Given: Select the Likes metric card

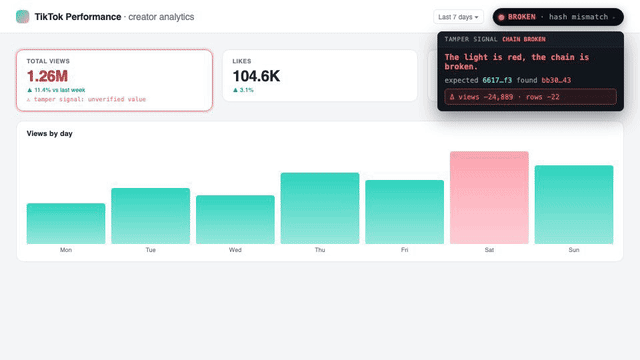Looking at the screenshot, I should (x=320, y=76).
